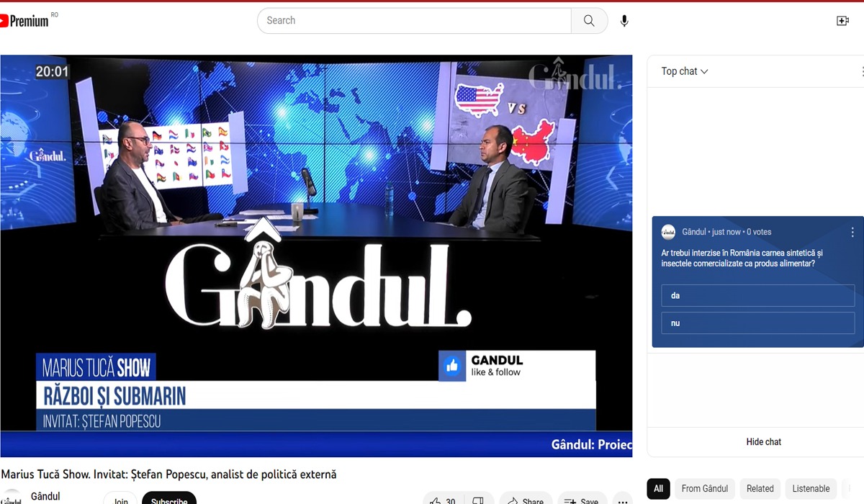864x504 pixels.
Task: Vote 'nu' in the poll
Action: pyautogui.click(x=758, y=323)
